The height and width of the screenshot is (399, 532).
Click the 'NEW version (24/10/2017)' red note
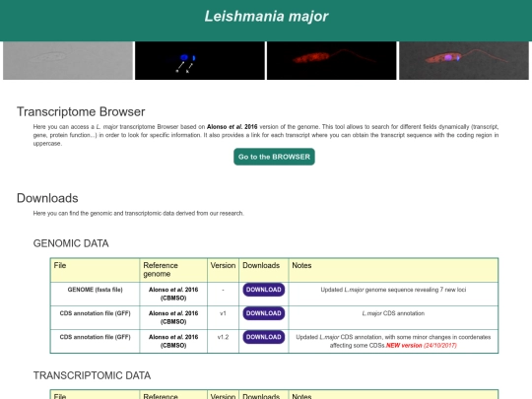pos(422,346)
